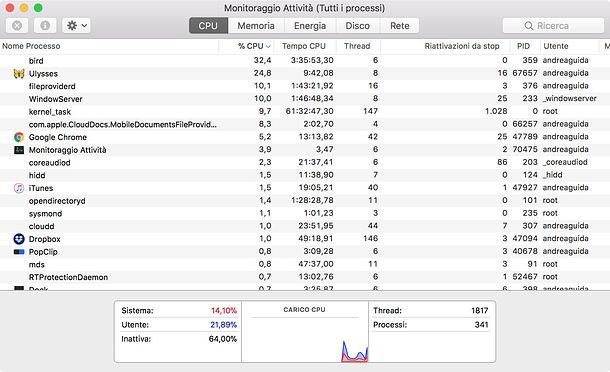The height and width of the screenshot is (372, 610).
Task: Select the fileproviderd process
Action: click(52, 86)
